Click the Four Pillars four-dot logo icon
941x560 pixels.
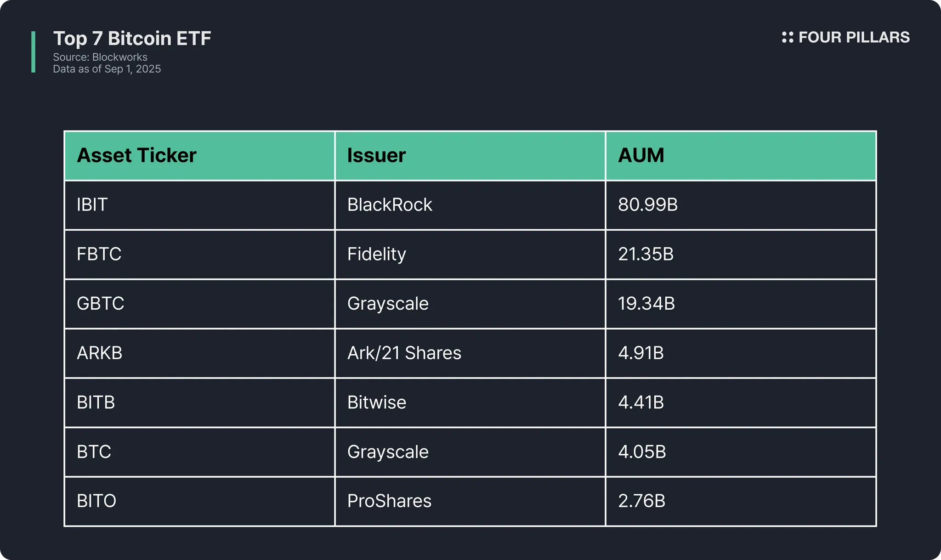pos(788,37)
